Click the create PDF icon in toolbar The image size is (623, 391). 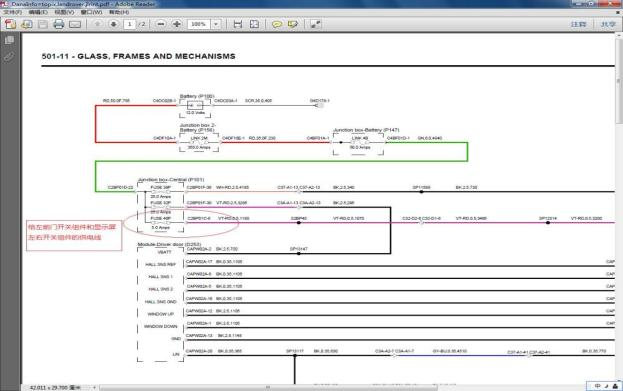click(x=10, y=24)
